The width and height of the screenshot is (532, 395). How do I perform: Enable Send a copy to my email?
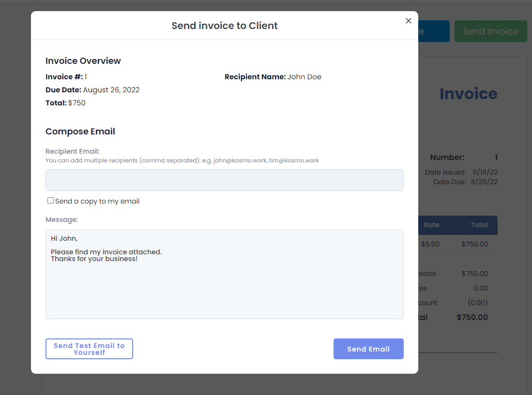click(x=50, y=200)
